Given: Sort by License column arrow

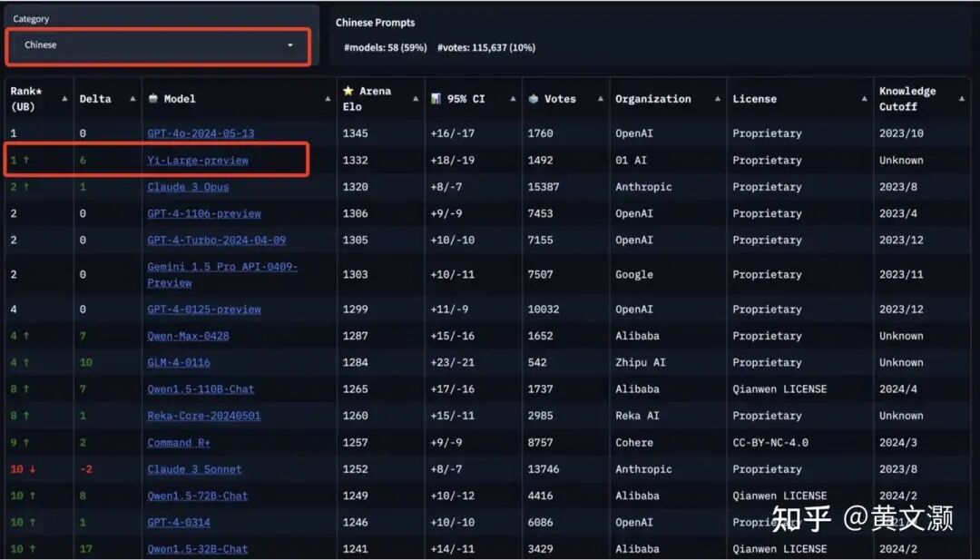Looking at the screenshot, I should (864, 99).
